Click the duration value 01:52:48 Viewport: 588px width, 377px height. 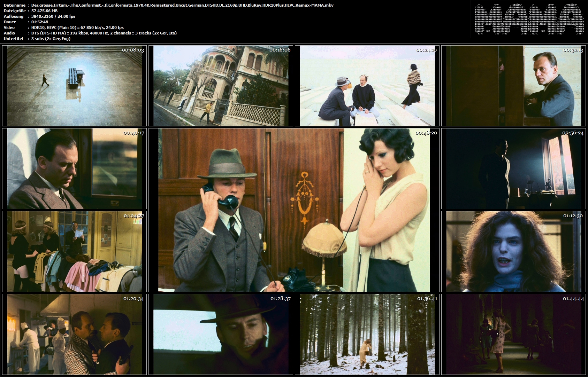[x=40, y=22]
